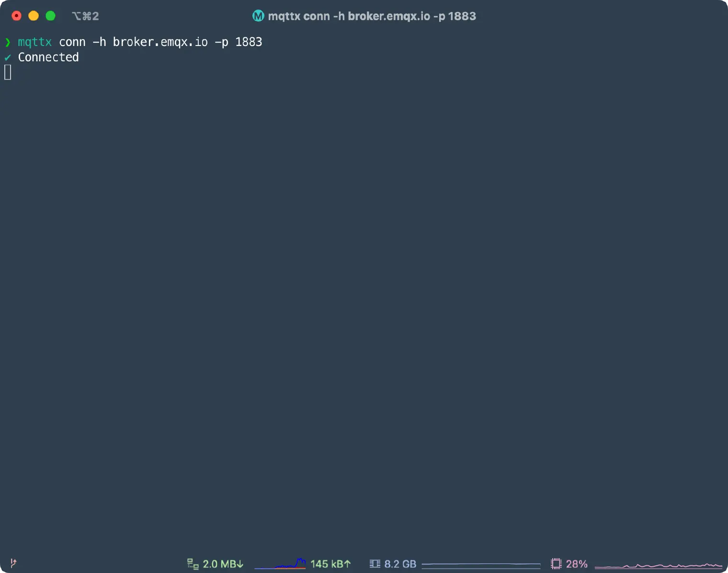The width and height of the screenshot is (728, 573).
Task: Click the '-h' flag in the command
Action: 99,42
